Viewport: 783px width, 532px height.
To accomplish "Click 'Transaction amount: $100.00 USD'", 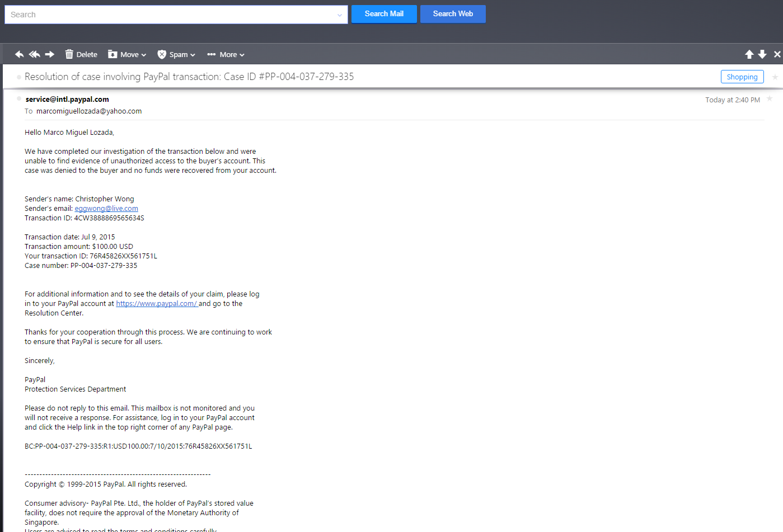I will [79, 247].
